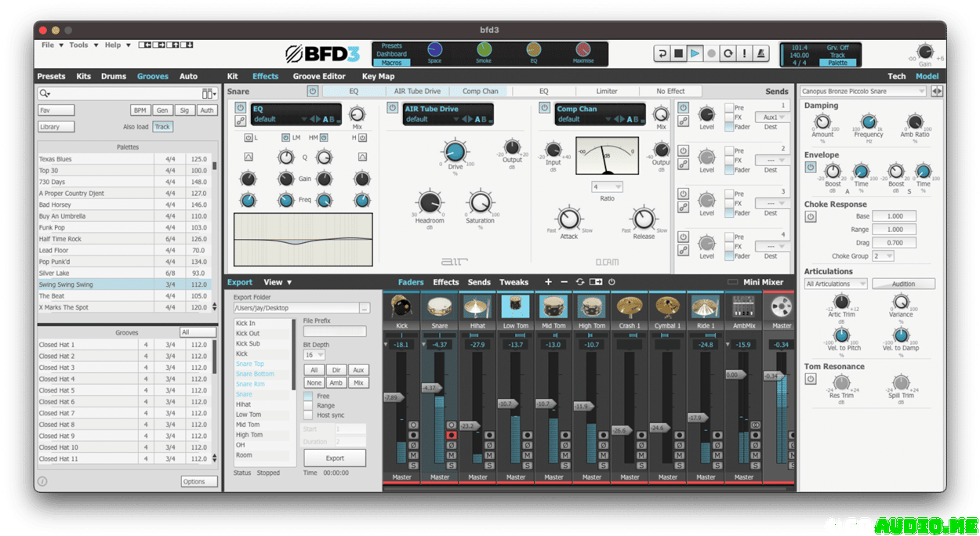Screen dimensions: 980x536
Task: Choose the Crash 1 cymbal icon
Action: click(630, 306)
